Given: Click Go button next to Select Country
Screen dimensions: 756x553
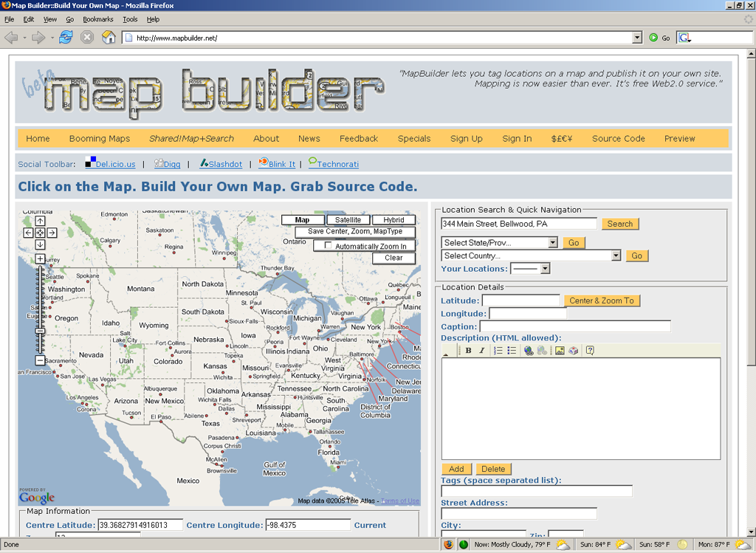Looking at the screenshot, I should pyautogui.click(x=637, y=255).
